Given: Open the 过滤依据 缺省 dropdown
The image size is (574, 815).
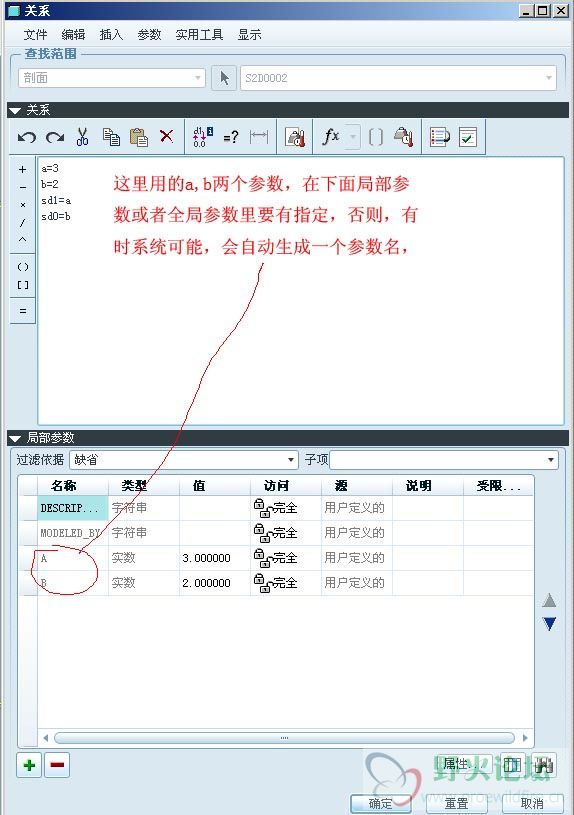Looking at the screenshot, I should (x=184, y=459).
